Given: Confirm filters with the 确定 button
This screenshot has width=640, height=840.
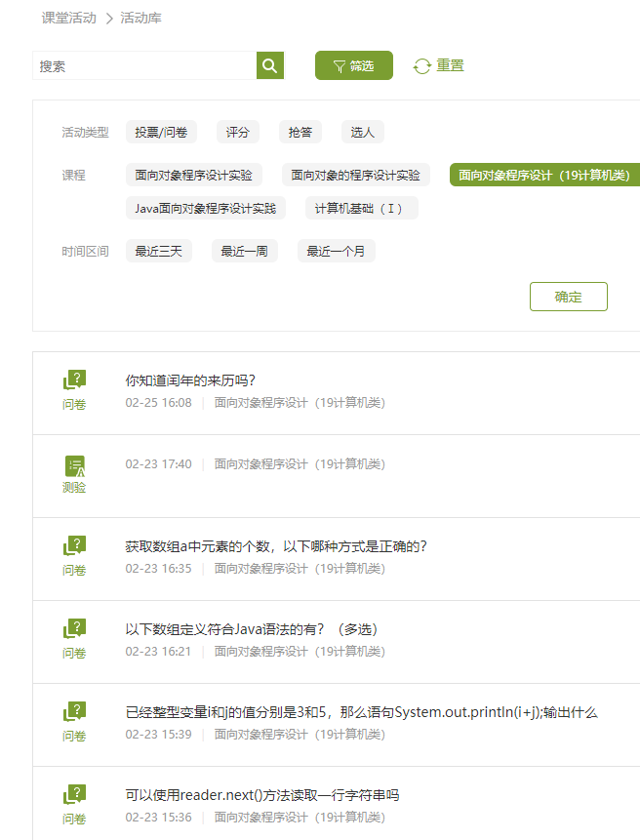Looking at the screenshot, I should coord(568,297).
